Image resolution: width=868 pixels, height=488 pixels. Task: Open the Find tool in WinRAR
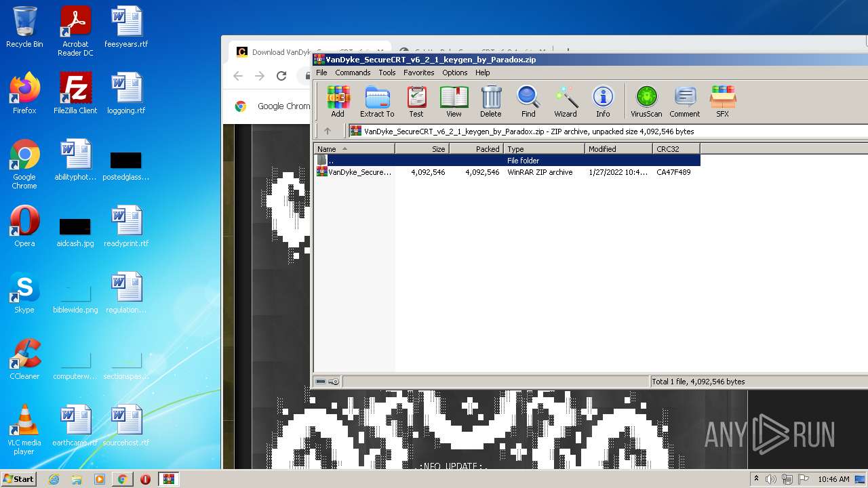(528, 102)
